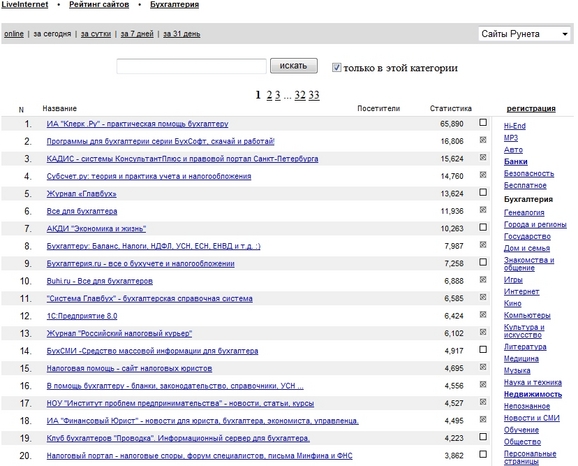Go to last page 33

314,95
